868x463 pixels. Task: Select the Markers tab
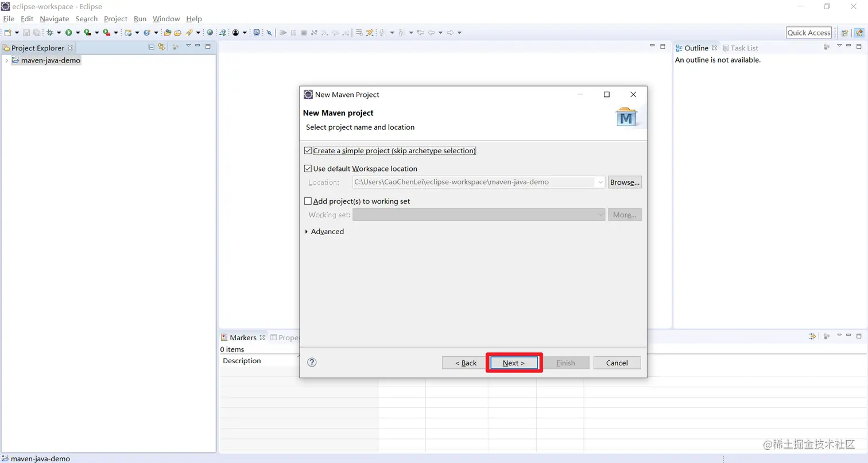click(x=243, y=337)
